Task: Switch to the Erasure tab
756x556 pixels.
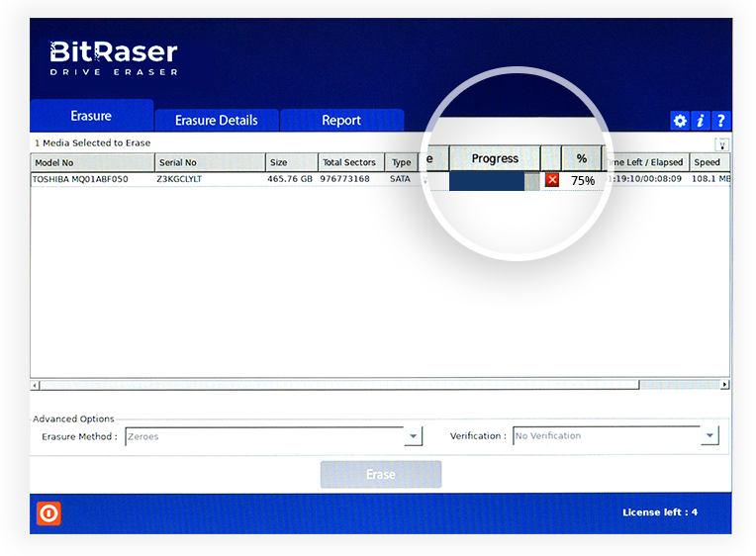Action: (92, 116)
